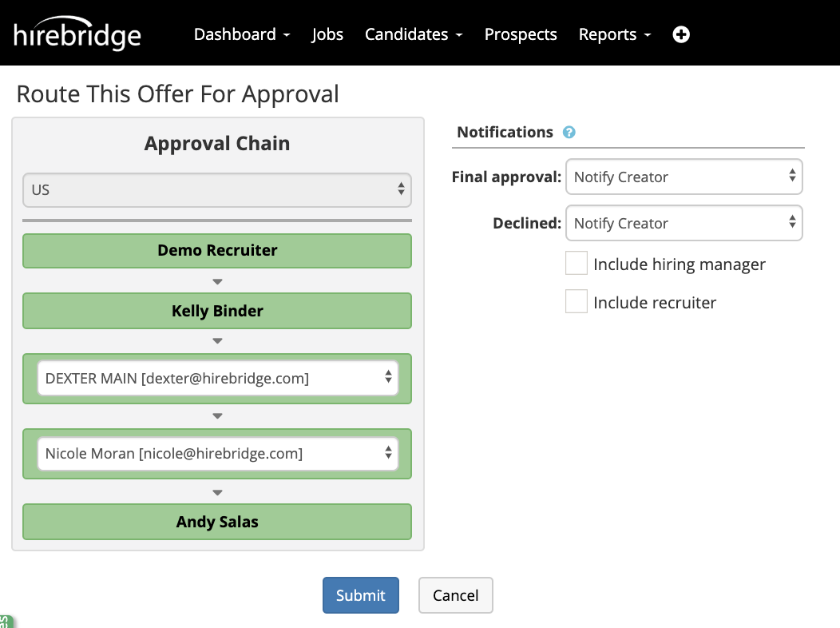
Task: Open the Nicole Moran approver dropdown
Action: pyautogui.click(x=217, y=454)
